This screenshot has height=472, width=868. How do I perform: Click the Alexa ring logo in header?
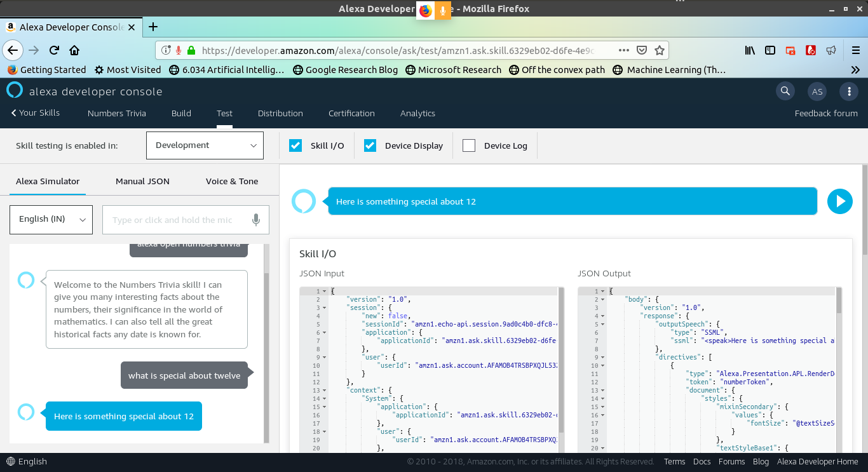[x=14, y=90]
